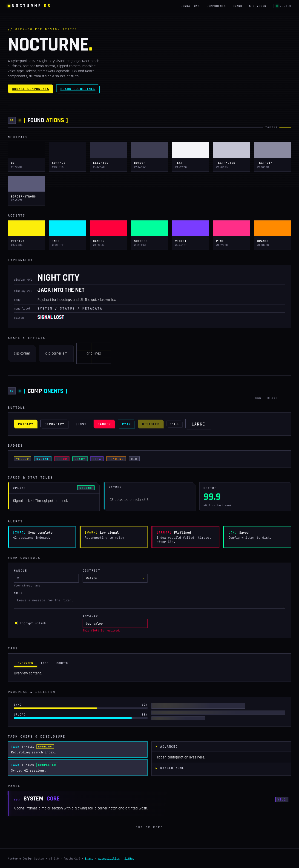The height and width of the screenshot is (868, 299).
Task: Click the yellow Primary button
Action: pos(26,424)
